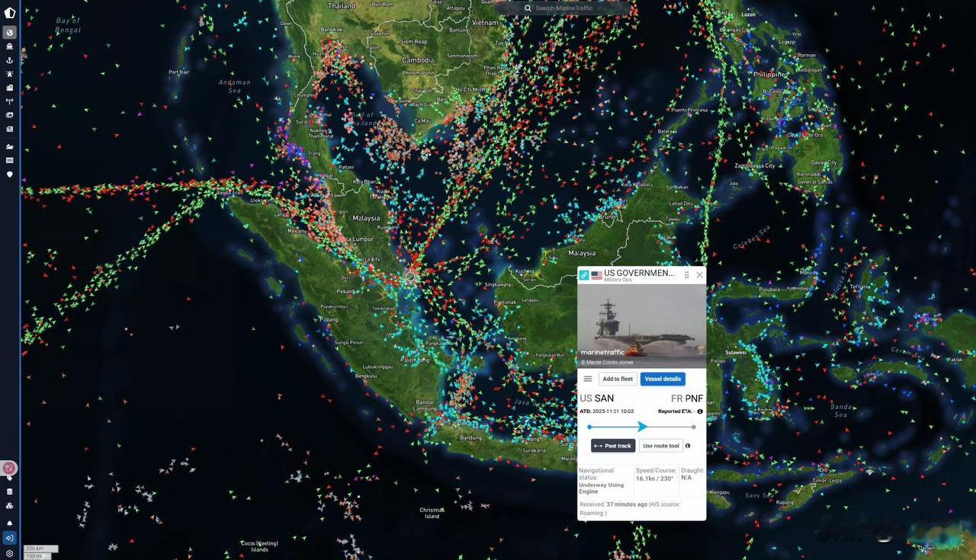Image resolution: width=976 pixels, height=560 pixels.
Task: Close the US Government vessel popup
Action: [699, 275]
